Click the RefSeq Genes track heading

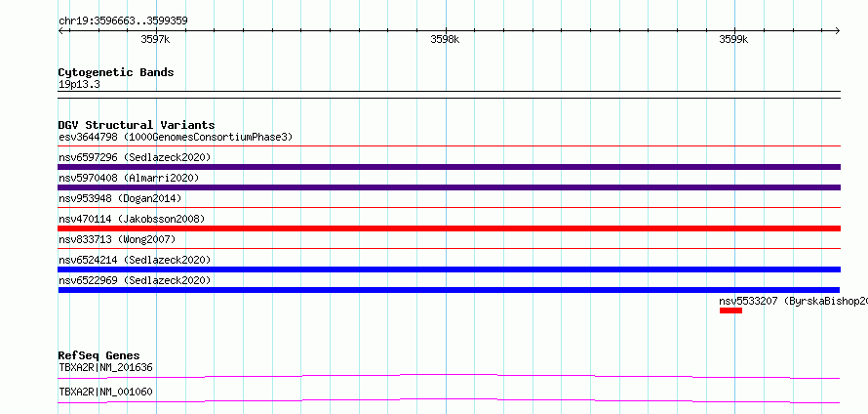click(99, 355)
